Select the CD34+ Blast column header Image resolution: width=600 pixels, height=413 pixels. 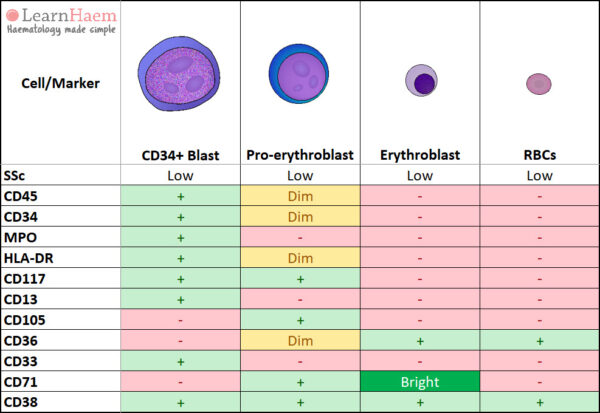[x=180, y=154]
